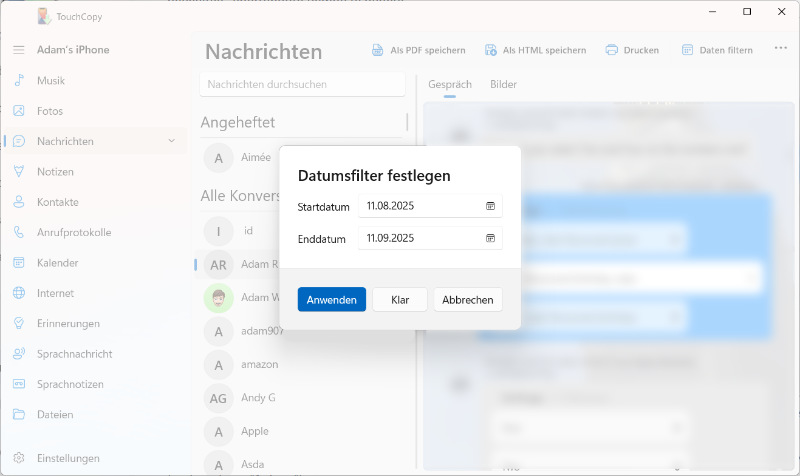Click the hamburger menu icon in sidebar
800x476 pixels.
click(18, 50)
